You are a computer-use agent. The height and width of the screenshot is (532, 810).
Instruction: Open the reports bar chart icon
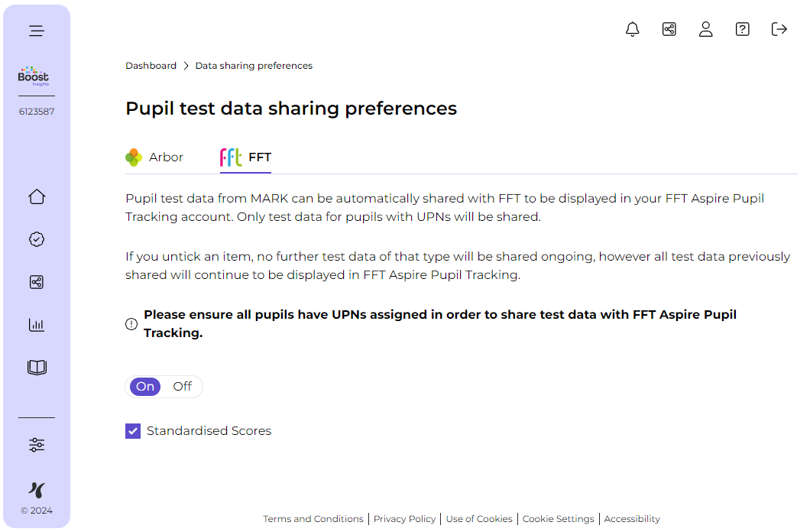(x=37, y=325)
